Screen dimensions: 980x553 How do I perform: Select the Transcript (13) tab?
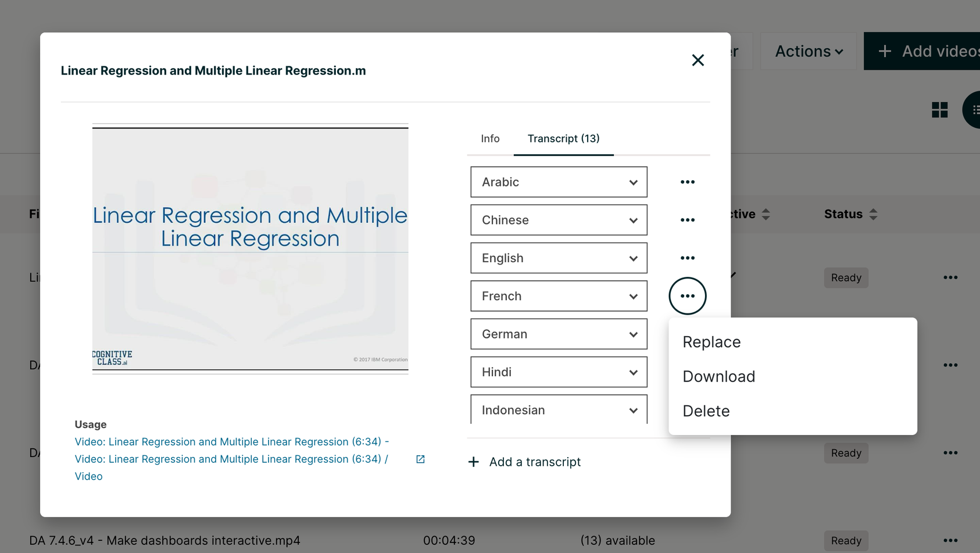pyautogui.click(x=563, y=138)
